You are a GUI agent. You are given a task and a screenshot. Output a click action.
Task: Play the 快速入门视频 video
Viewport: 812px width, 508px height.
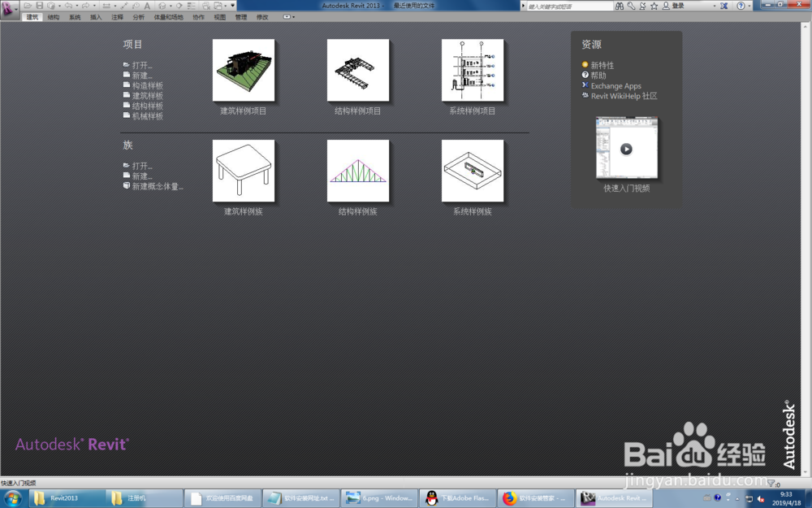[626, 149]
